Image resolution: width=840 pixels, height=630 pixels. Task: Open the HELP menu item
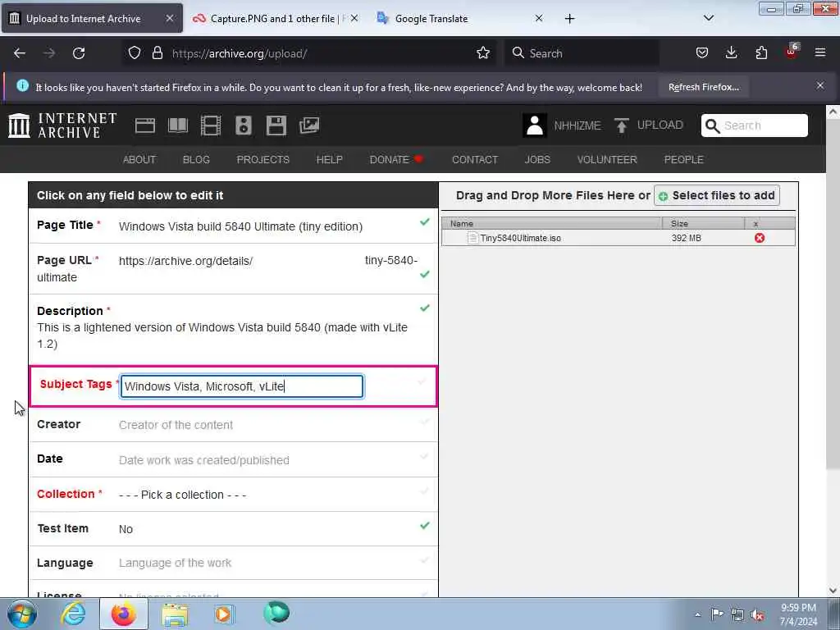330,160
